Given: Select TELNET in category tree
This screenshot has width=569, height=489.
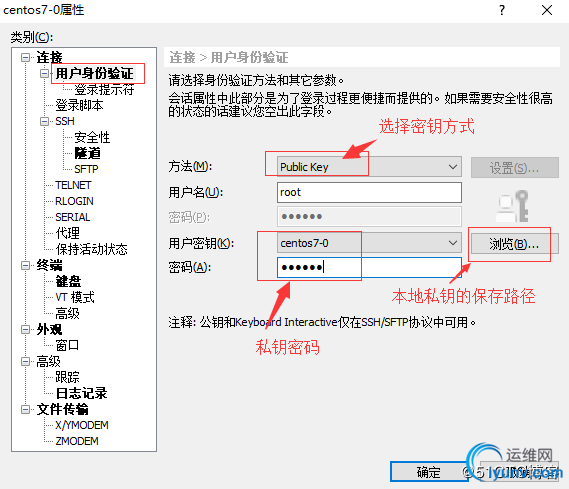Looking at the screenshot, I should [x=73, y=185].
